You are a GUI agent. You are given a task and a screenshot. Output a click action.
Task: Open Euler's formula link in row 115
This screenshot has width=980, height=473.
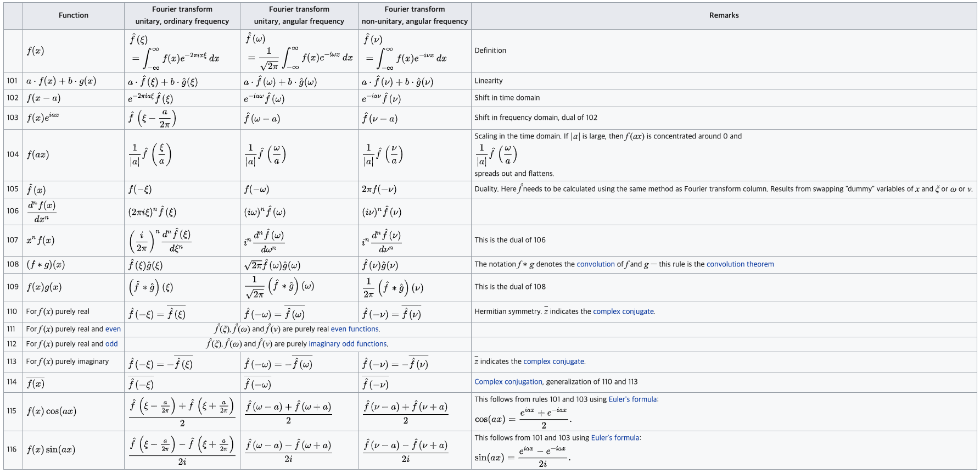(632, 399)
